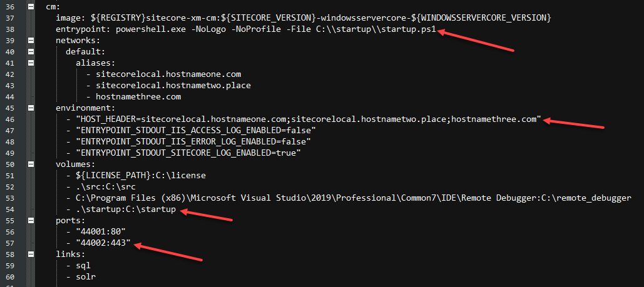Click line number 38 in the gutter
The height and width of the screenshot is (287, 644).
click(x=10, y=29)
